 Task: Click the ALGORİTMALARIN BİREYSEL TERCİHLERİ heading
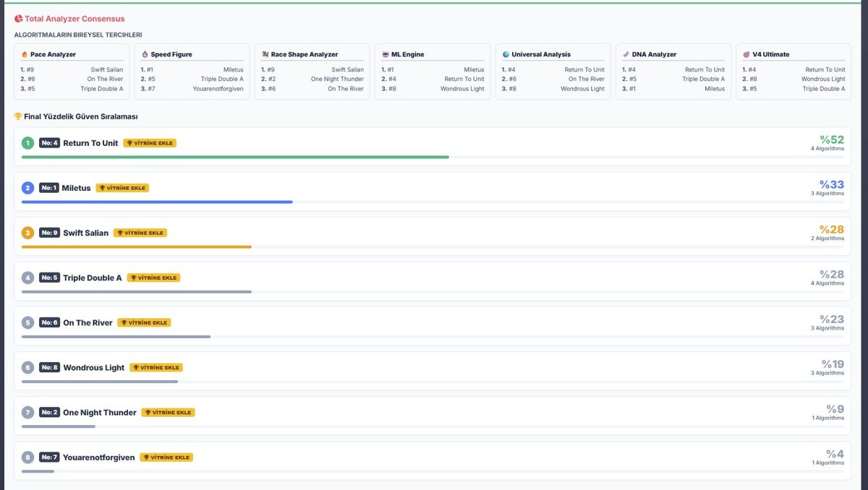click(78, 35)
